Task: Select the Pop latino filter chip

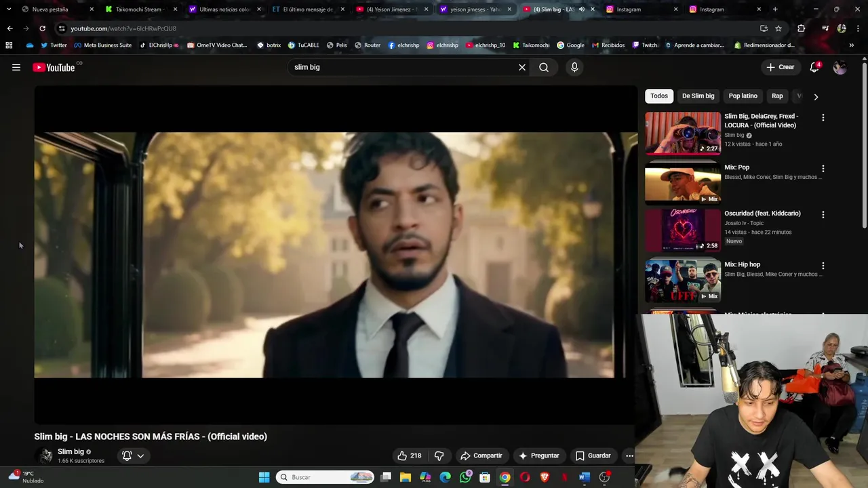Action: (x=743, y=96)
